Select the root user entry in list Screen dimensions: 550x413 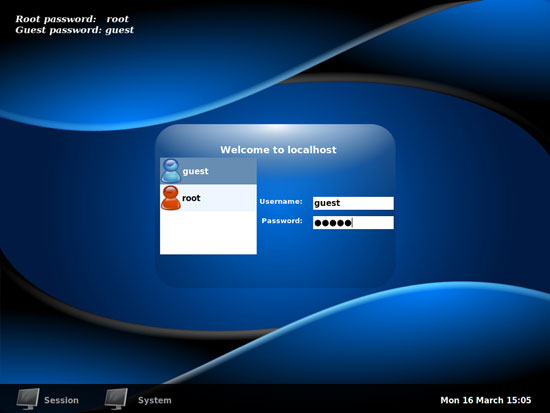click(x=208, y=198)
